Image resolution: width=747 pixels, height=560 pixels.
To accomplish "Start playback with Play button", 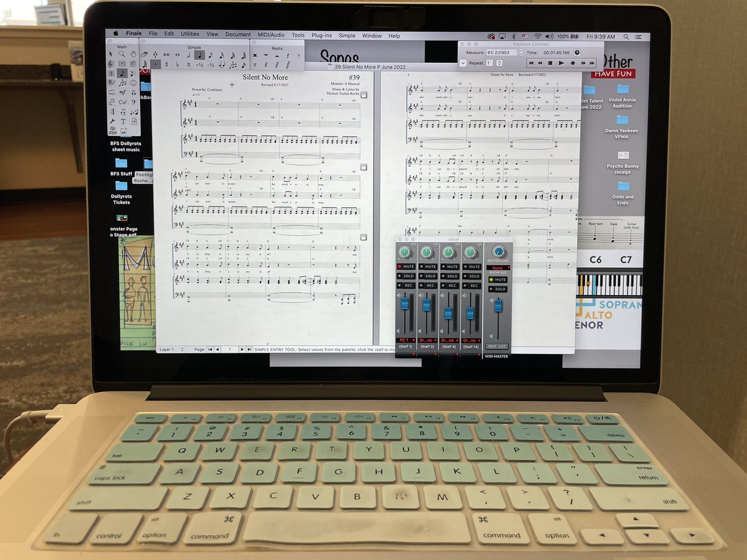I will click(x=561, y=63).
